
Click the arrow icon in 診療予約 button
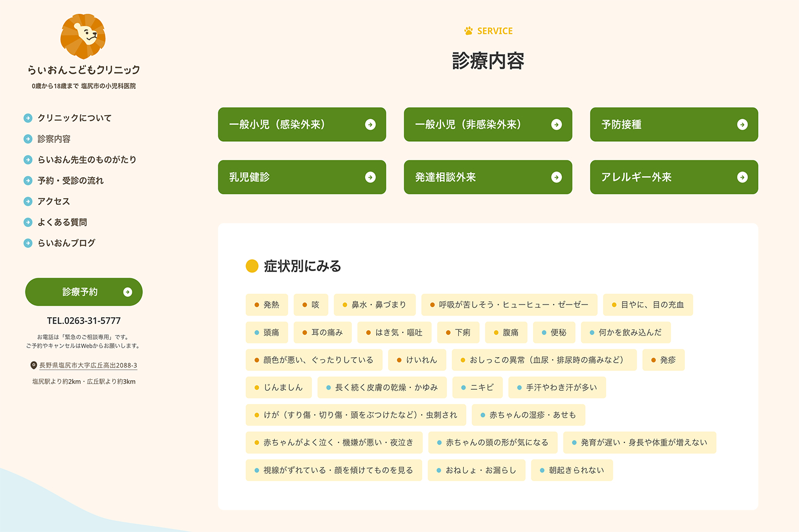(x=127, y=292)
